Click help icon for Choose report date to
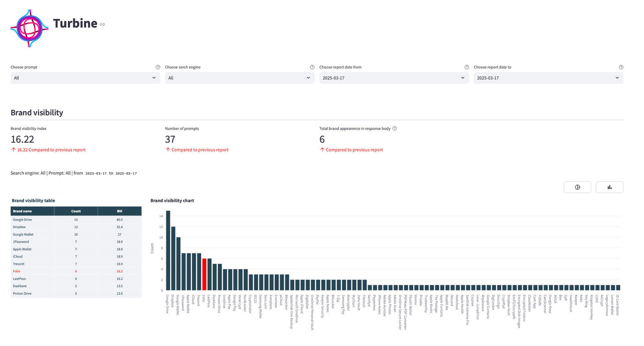This screenshot has width=644, height=346. click(621, 67)
